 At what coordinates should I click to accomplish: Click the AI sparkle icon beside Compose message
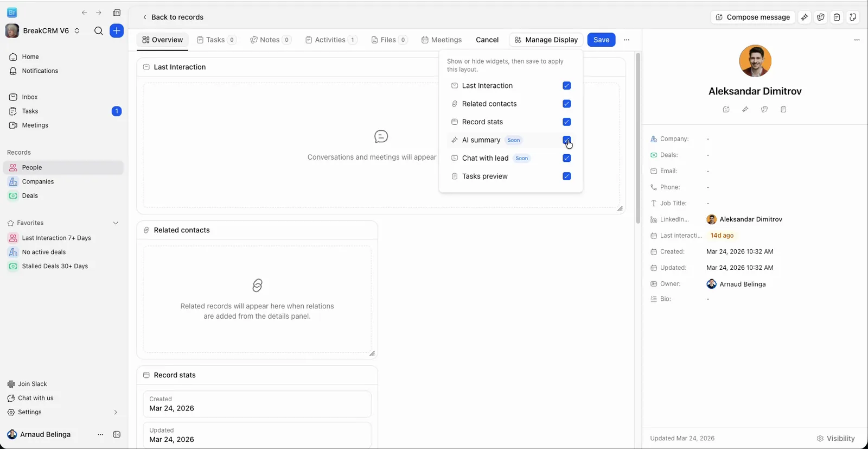click(x=805, y=17)
